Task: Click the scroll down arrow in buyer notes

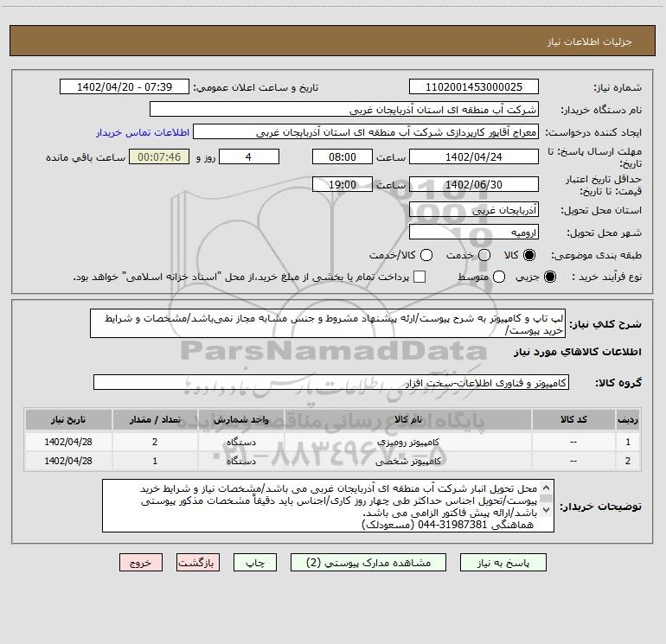Action: coord(547,509)
